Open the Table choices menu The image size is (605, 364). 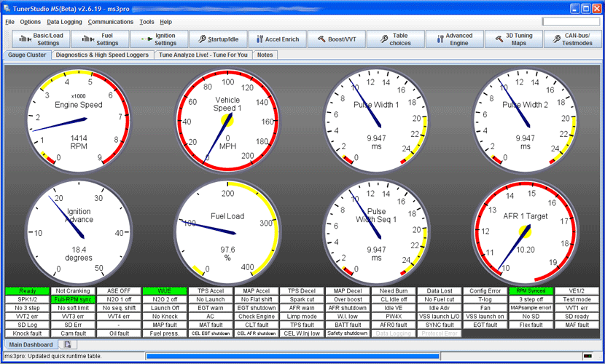(x=394, y=39)
